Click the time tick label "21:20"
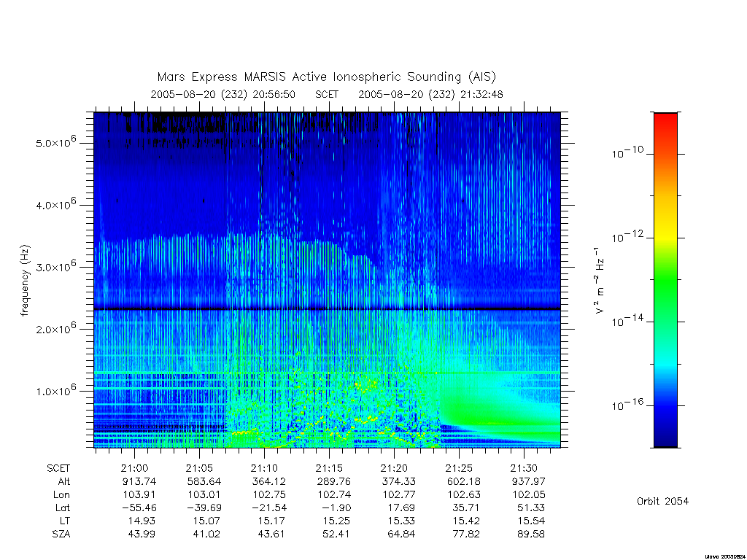Image resolution: width=747 pixels, height=560 pixels. 394,469
